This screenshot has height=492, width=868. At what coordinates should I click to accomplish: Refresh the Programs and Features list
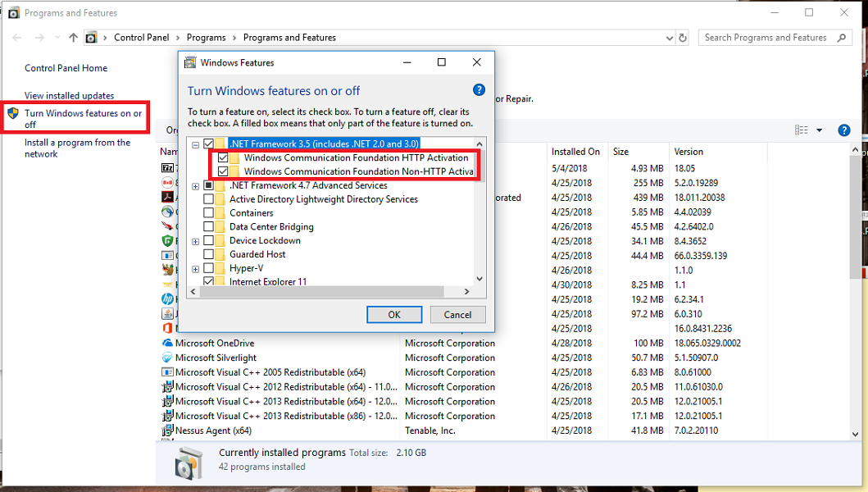coord(684,37)
